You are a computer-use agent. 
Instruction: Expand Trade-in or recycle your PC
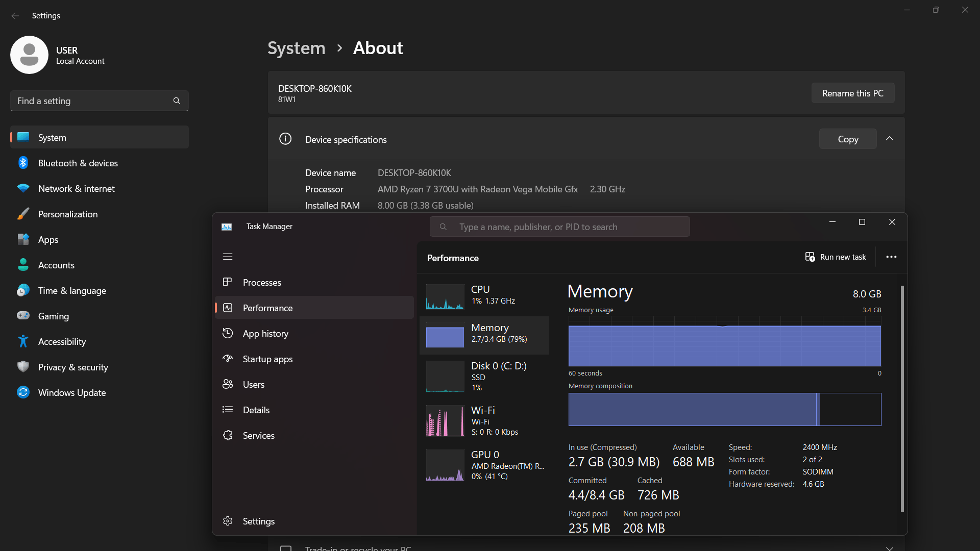[x=890, y=548]
